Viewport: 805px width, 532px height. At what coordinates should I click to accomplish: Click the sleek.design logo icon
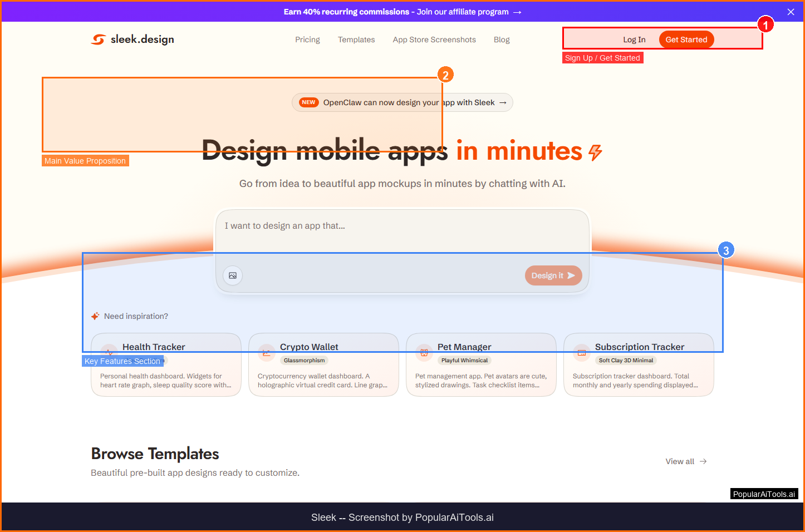(99, 40)
